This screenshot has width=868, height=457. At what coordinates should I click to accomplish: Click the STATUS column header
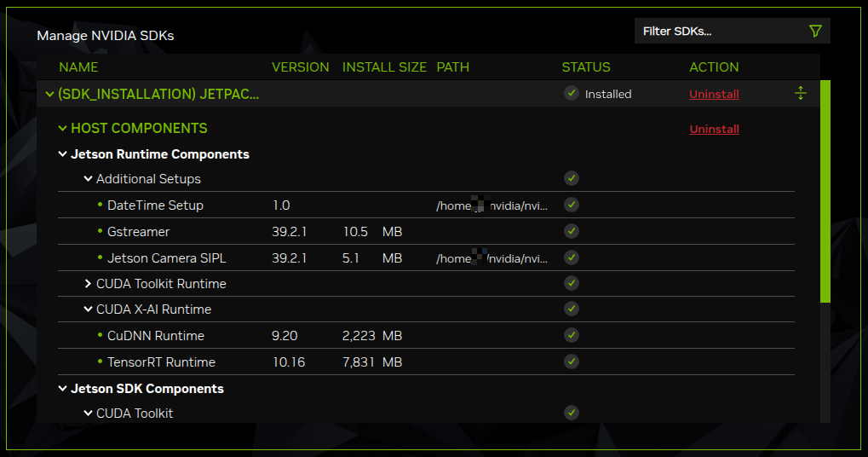coord(586,67)
